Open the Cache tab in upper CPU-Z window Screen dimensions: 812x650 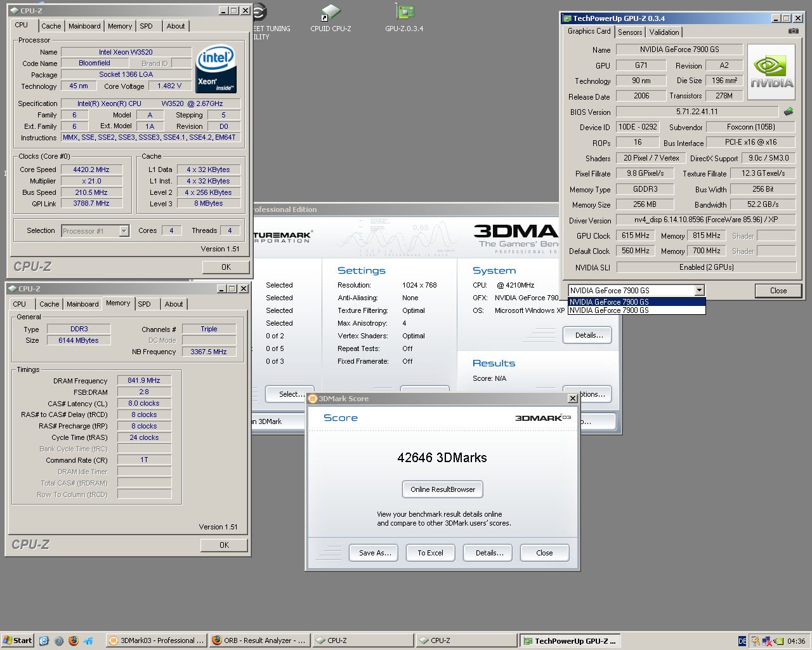[51, 26]
